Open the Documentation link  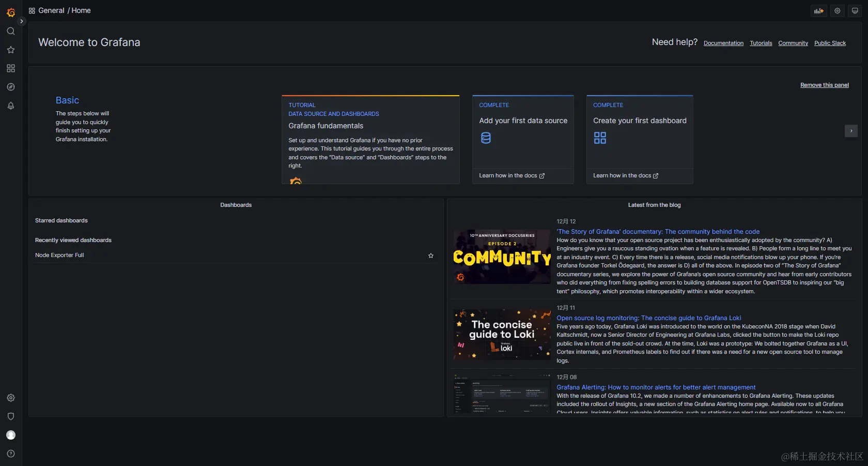(723, 43)
